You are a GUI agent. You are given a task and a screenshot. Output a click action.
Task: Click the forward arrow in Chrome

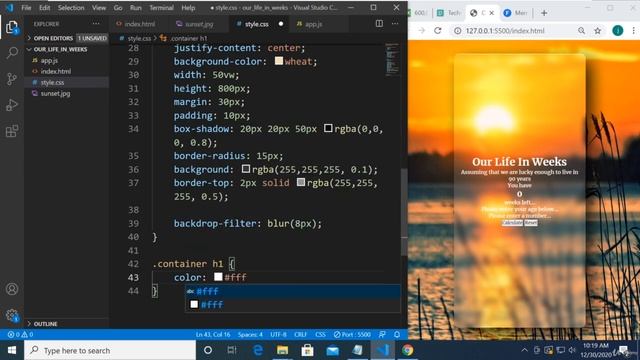pos(422,31)
